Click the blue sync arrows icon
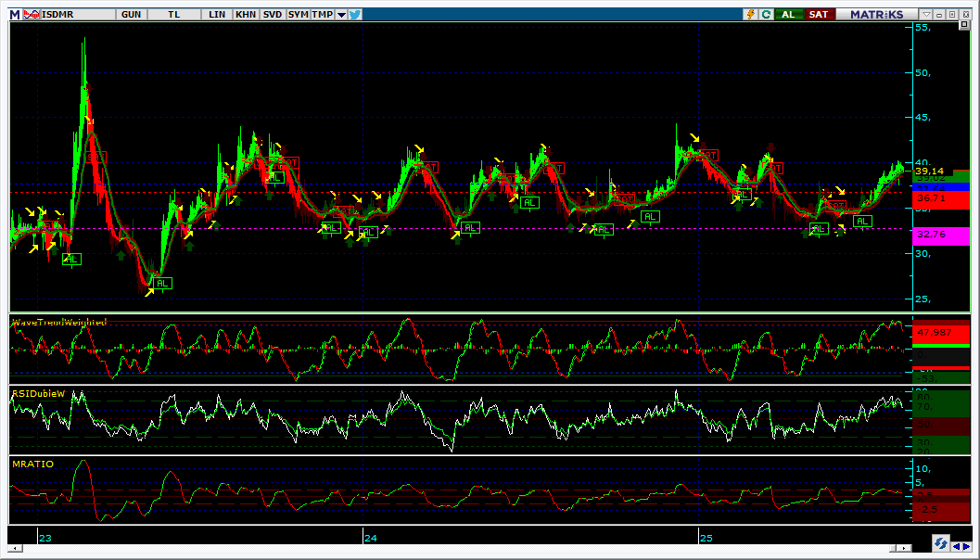The height and width of the screenshot is (560, 980). (x=941, y=542)
